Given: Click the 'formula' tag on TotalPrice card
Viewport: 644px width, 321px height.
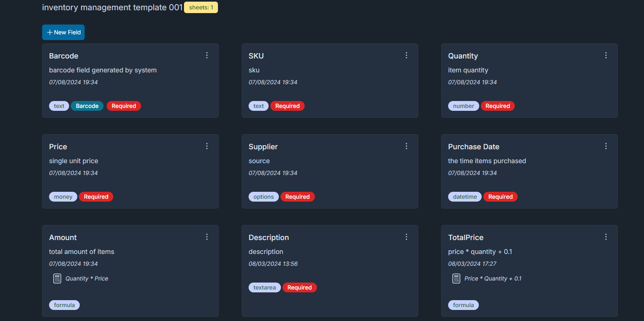Looking at the screenshot, I should (x=463, y=305).
